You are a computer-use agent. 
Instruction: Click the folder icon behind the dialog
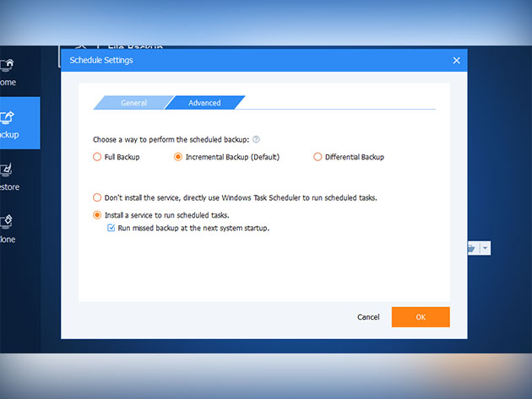pos(473,249)
